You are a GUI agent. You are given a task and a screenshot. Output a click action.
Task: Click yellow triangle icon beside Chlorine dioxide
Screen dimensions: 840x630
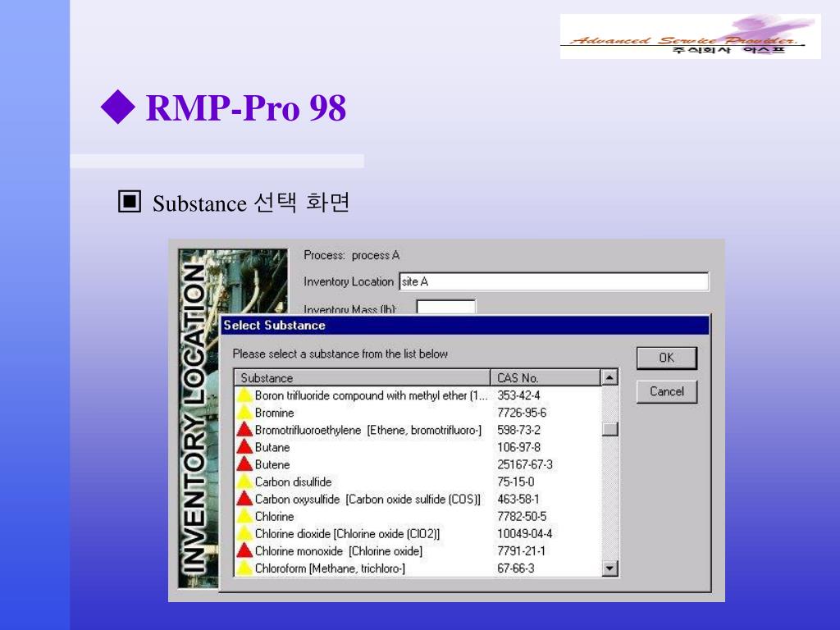244,533
